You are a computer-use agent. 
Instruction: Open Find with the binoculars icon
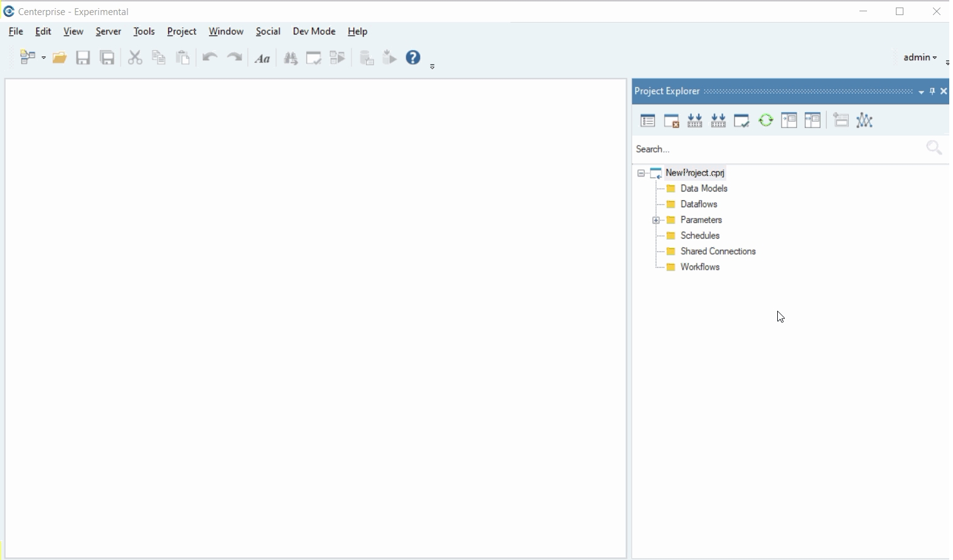point(291,59)
